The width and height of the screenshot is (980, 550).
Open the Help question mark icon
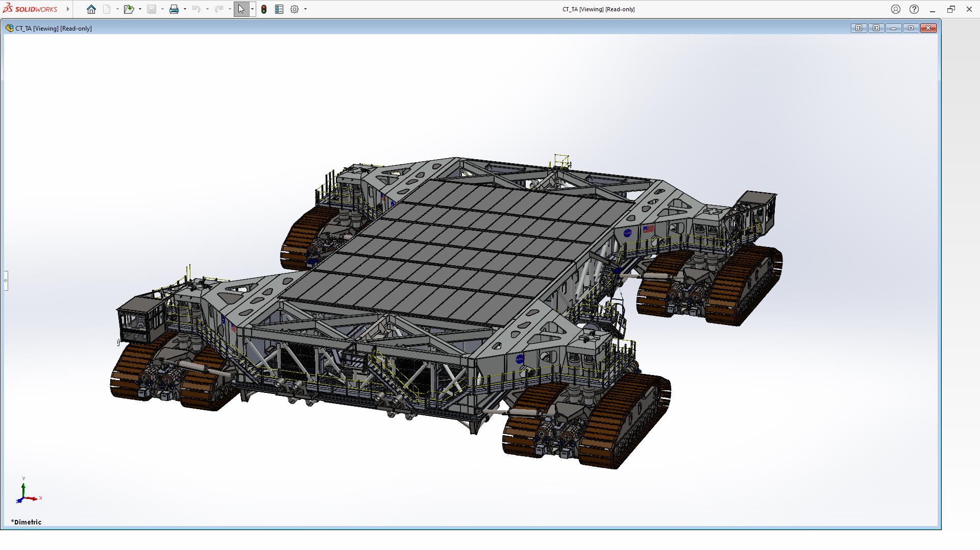tap(914, 9)
